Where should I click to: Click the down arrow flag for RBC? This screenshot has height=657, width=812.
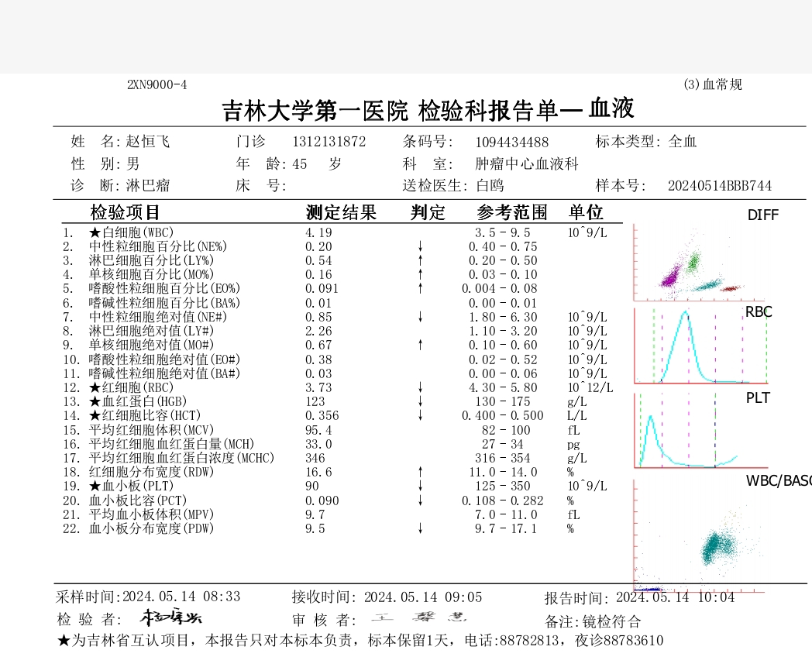(421, 387)
